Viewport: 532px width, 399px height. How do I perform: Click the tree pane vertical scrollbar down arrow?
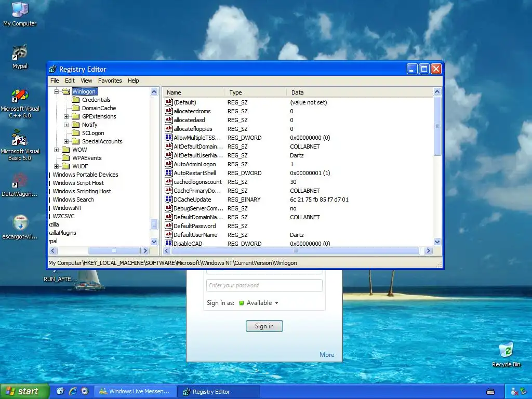pyautogui.click(x=154, y=242)
